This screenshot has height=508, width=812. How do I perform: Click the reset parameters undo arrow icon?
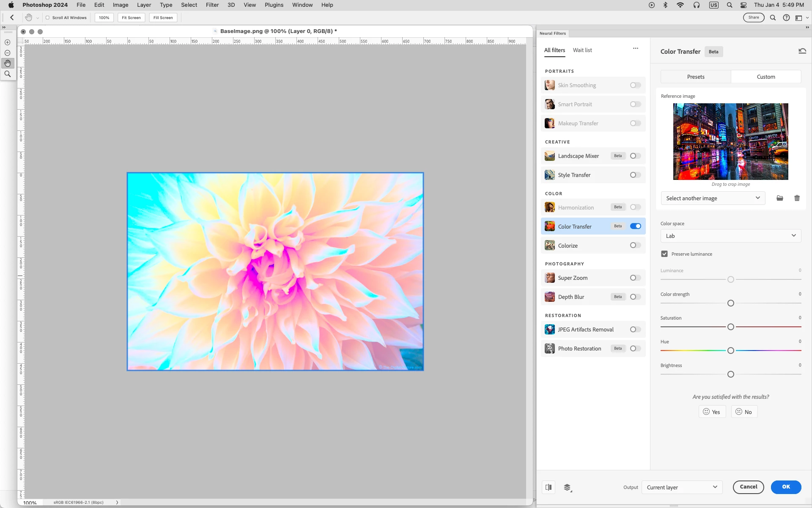(802, 51)
